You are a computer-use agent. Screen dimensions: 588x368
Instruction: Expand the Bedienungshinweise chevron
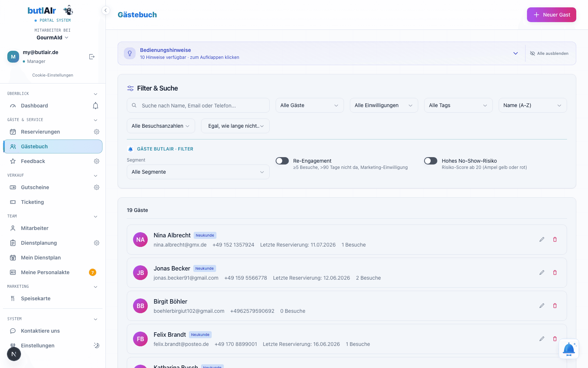(x=516, y=53)
